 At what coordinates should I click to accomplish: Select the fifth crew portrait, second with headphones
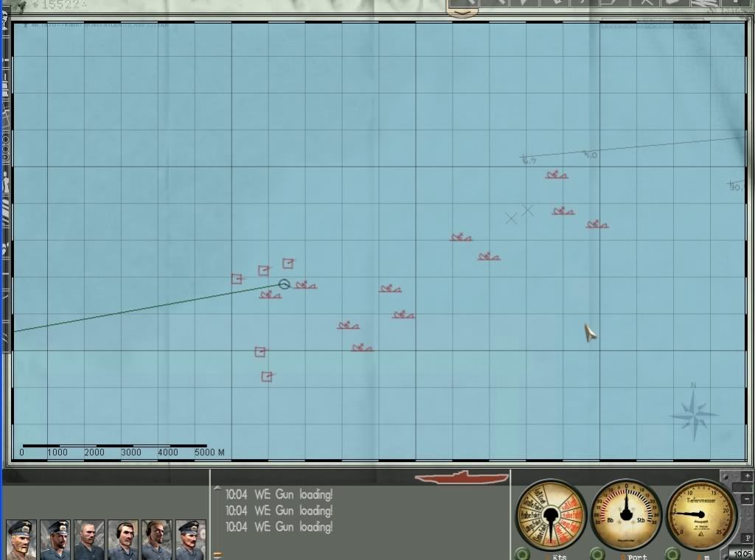coord(157,539)
